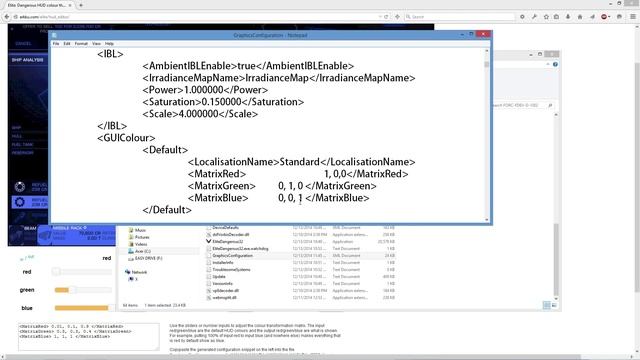Image resolution: width=640 pixels, height=360 pixels.
Task: Click the Notepad scroll down arrow
Action: click(487, 220)
